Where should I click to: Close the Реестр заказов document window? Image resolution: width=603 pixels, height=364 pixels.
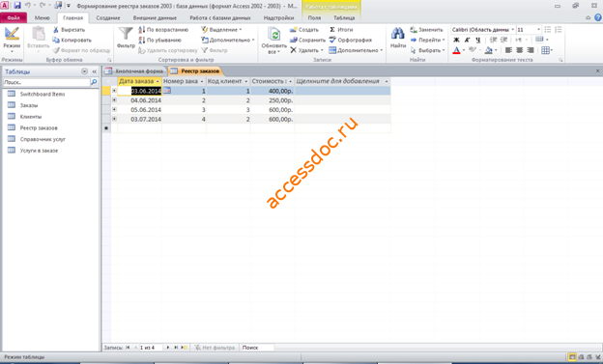click(x=597, y=70)
